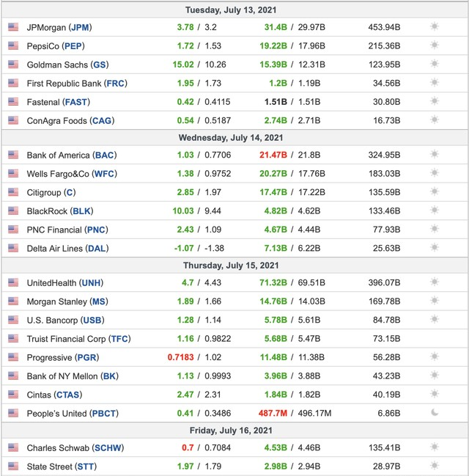Click the sun icon in the ConAgra Foods row
Viewport: 469px width, 476px height.
click(x=435, y=120)
